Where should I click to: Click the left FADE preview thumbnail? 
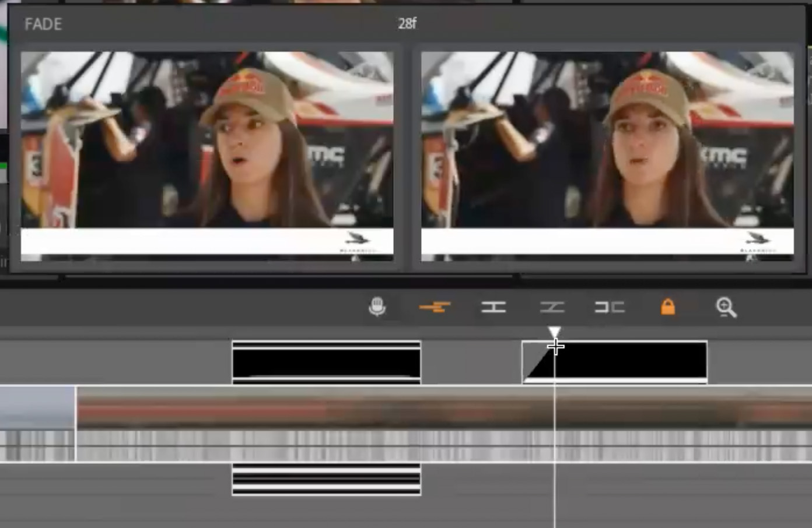[207, 156]
